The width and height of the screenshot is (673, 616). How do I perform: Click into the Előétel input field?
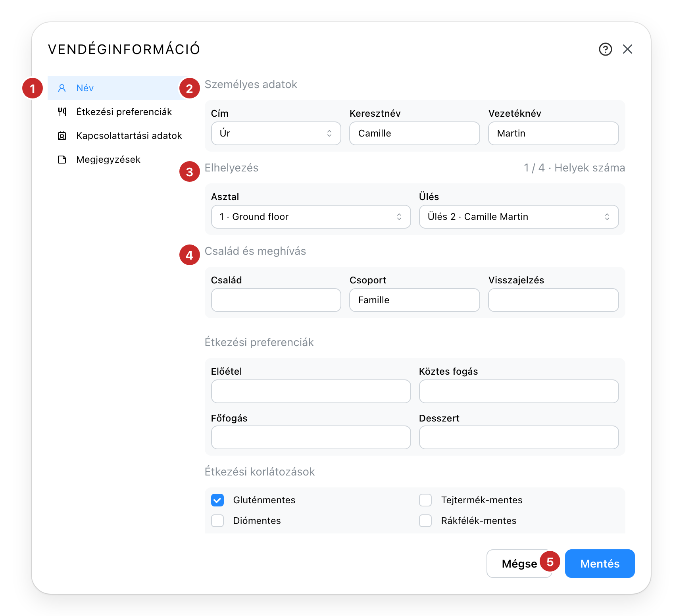click(311, 391)
